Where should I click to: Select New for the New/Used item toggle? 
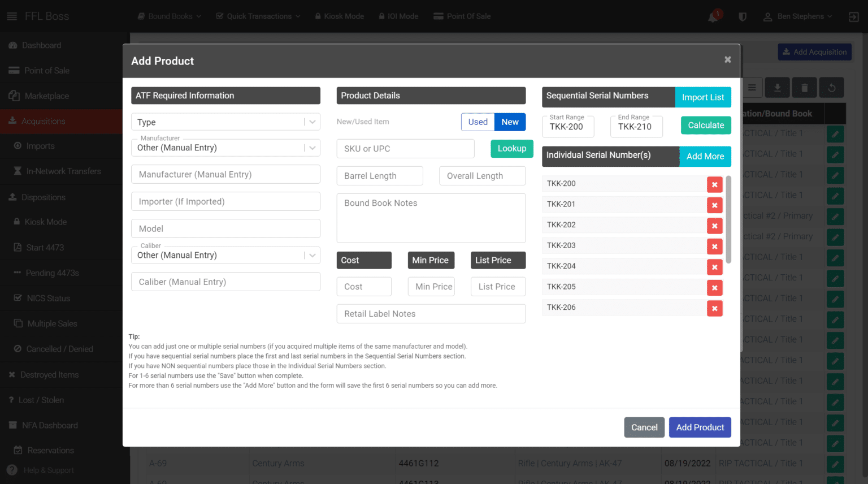(510, 122)
